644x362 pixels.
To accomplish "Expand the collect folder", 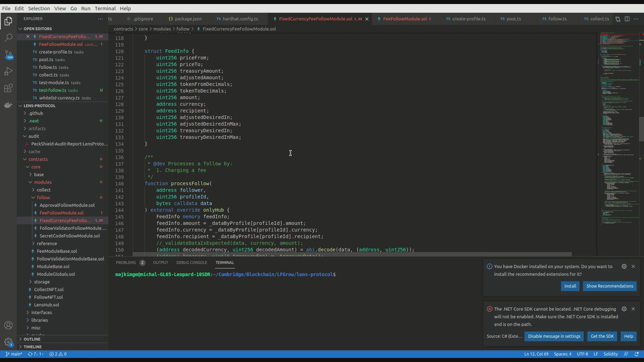I will point(63,190).
